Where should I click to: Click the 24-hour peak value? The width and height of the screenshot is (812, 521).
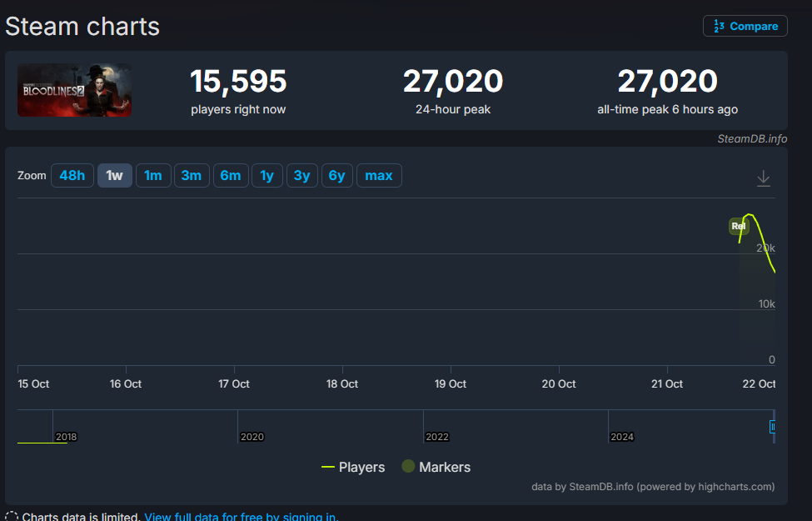452,82
